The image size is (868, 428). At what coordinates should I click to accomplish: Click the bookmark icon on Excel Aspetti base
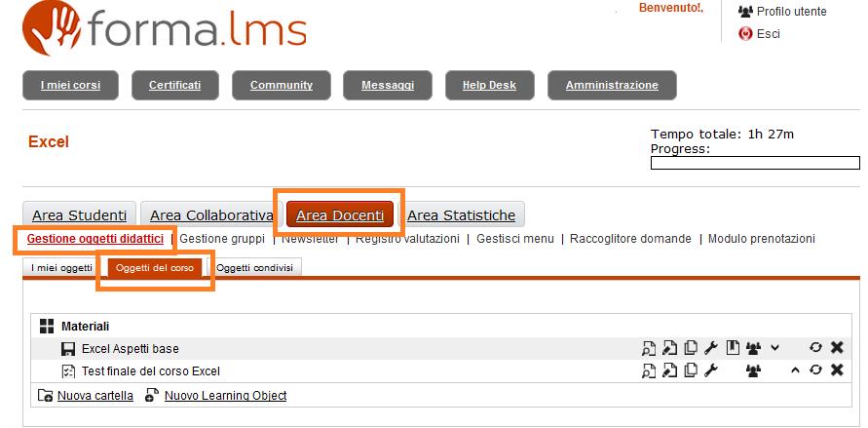[733, 348]
